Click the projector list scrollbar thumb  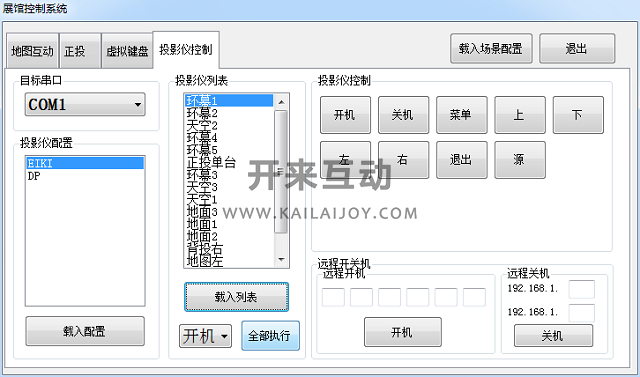coord(281,171)
